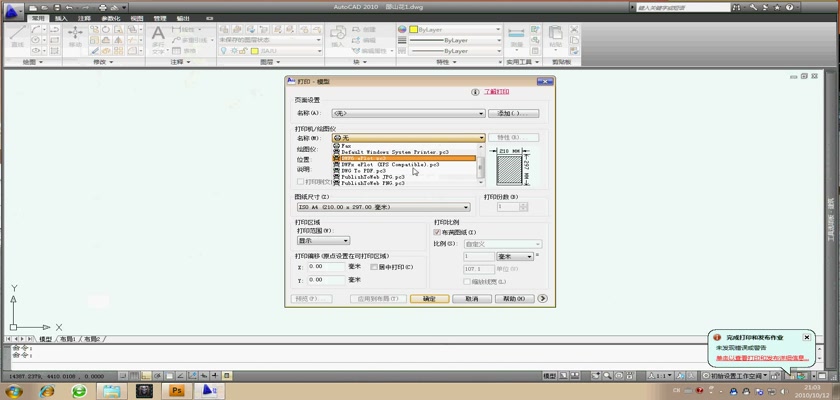Click the Paste (粘贴) clipboard icon

[x=556, y=36]
